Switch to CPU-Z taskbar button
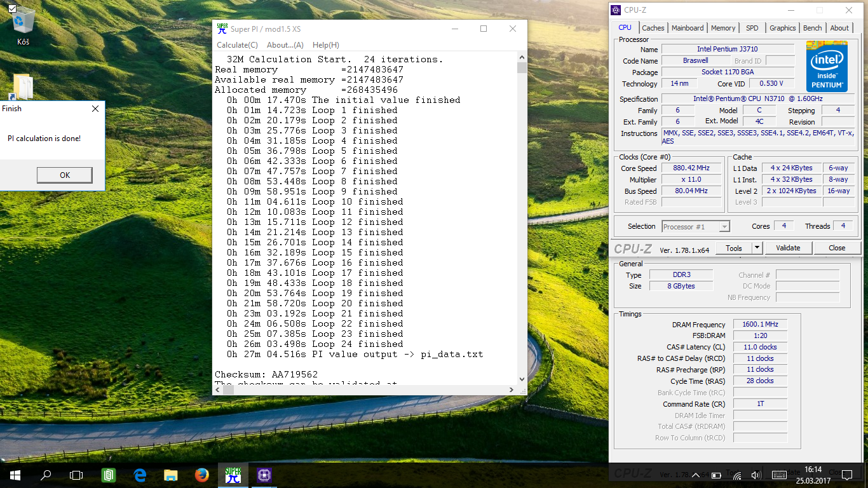The width and height of the screenshot is (868, 488). pyautogui.click(x=264, y=475)
